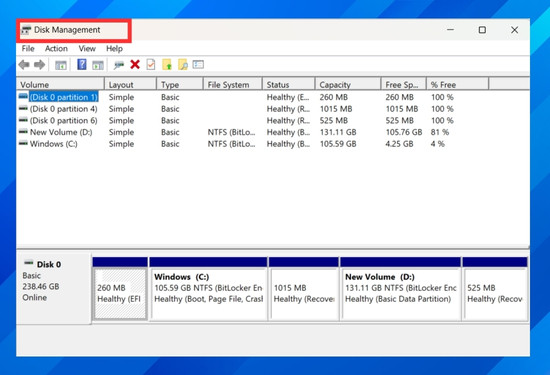Sort by the Layout column header
The height and width of the screenshot is (375, 550).
pyautogui.click(x=130, y=85)
